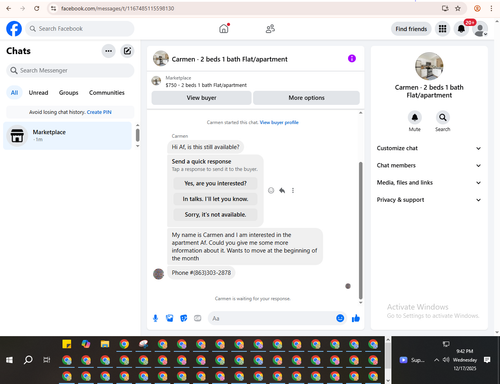This screenshot has height=384, width=500.
Task: Select the Groups filter tab
Action: (68, 93)
